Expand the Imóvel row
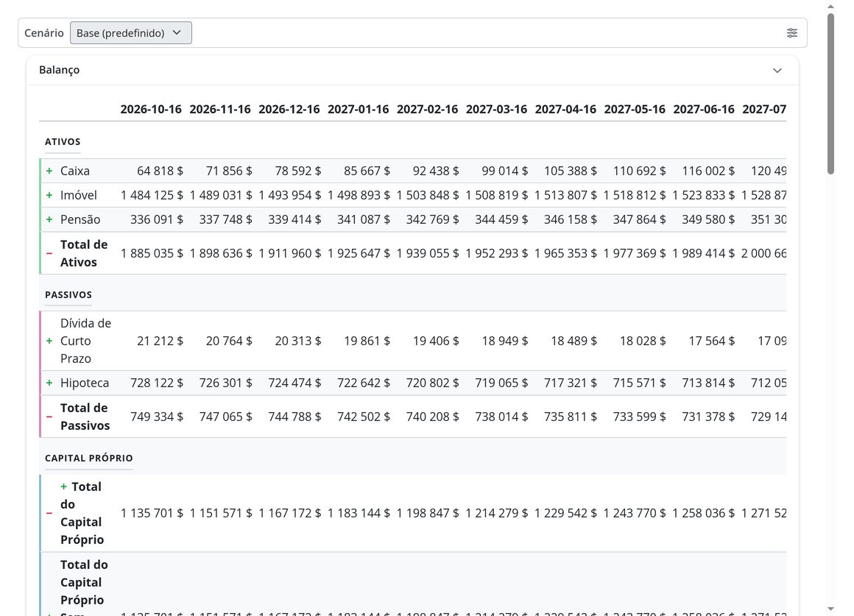Screen dimensions: 854x616 tap(49, 195)
